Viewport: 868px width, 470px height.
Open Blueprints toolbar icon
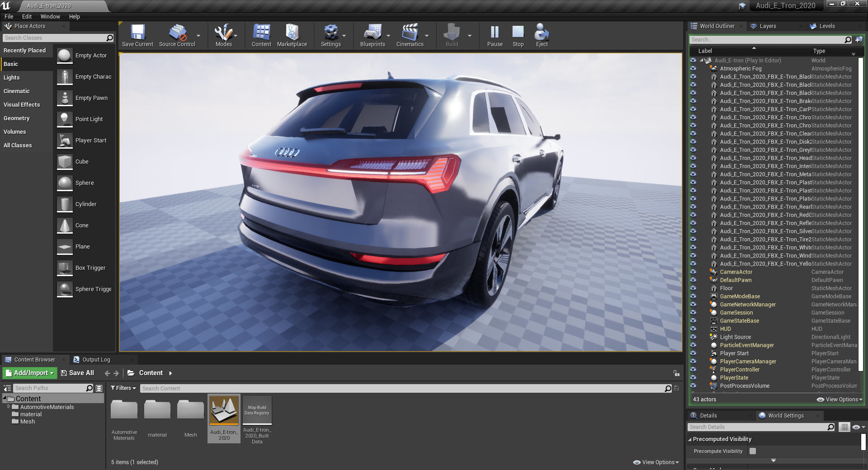(373, 33)
